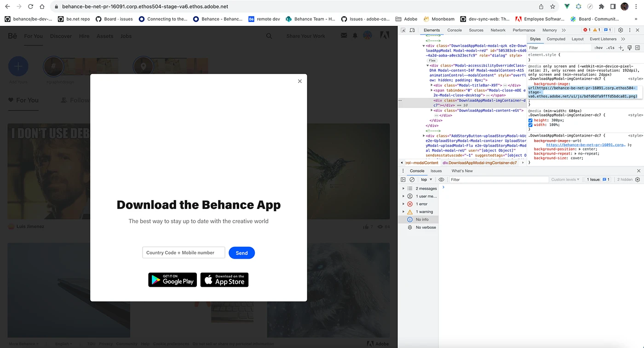Click the new style rule plus icon

click(621, 48)
